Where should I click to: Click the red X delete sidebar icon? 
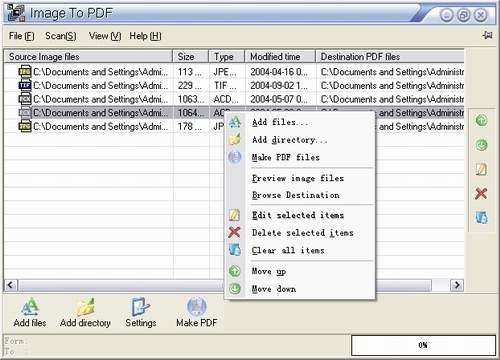[x=481, y=194]
